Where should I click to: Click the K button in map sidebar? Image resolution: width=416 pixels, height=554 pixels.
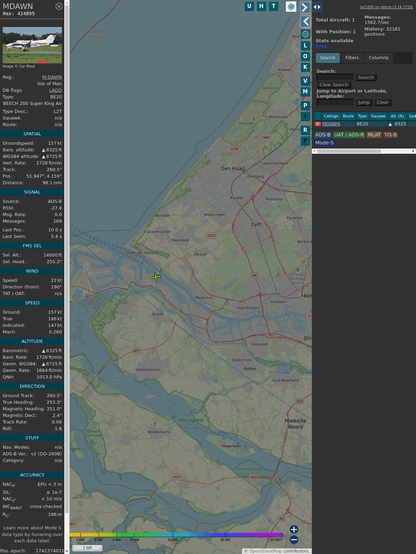click(x=305, y=67)
